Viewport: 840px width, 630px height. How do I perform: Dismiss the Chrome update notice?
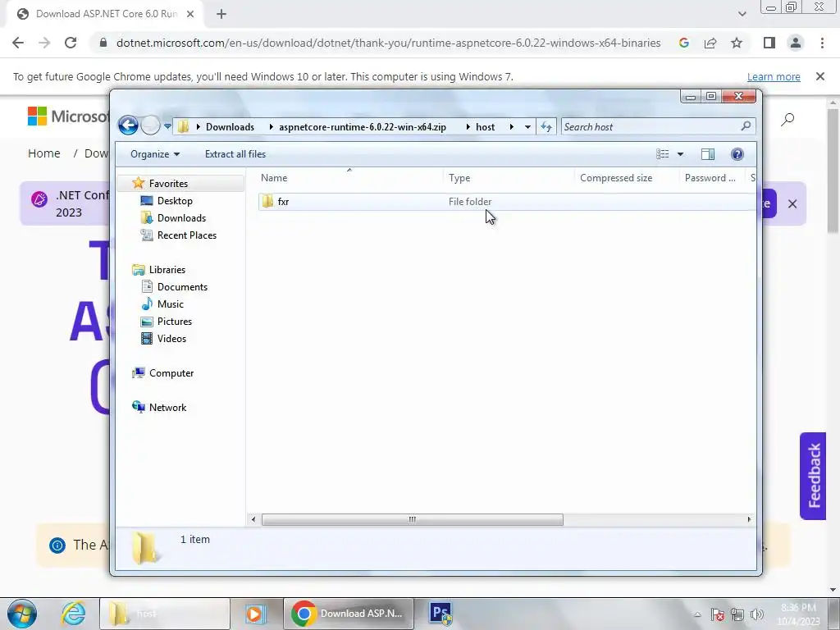tap(820, 76)
